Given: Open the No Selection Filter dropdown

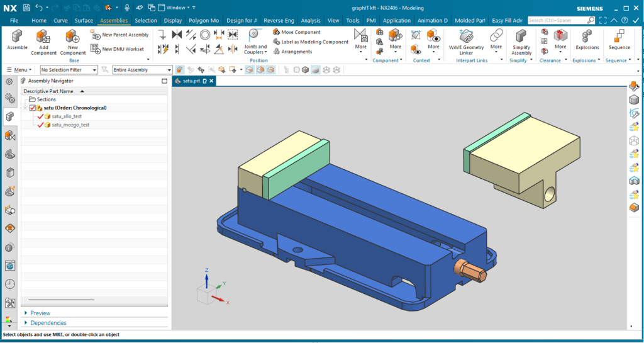Looking at the screenshot, I should pos(69,70).
